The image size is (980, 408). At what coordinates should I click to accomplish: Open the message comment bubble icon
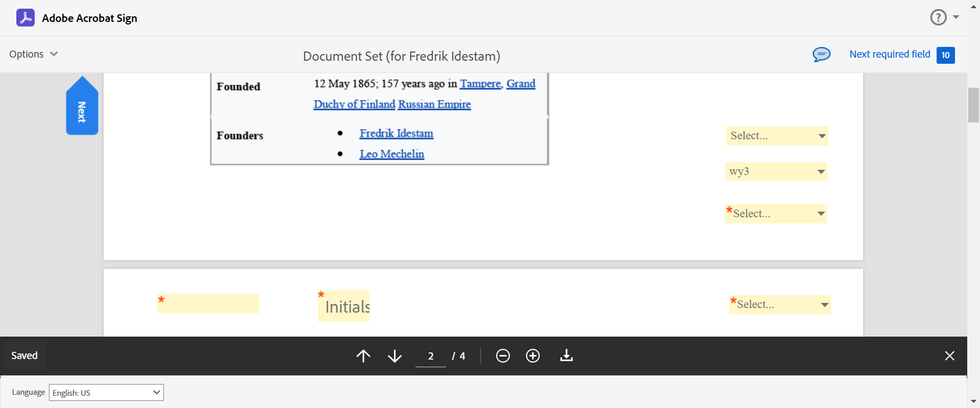click(x=821, y=55)
